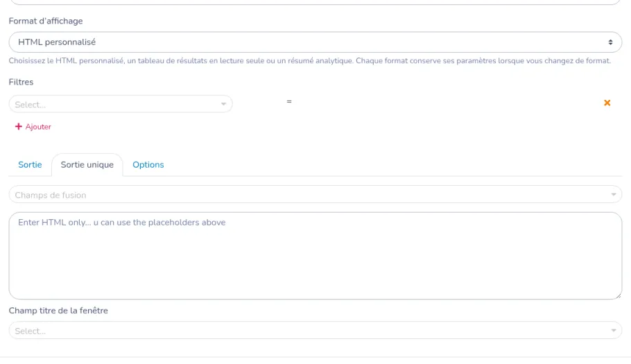Click the equals operator in the filter row

pyautogui.click(x=289, y=102)
